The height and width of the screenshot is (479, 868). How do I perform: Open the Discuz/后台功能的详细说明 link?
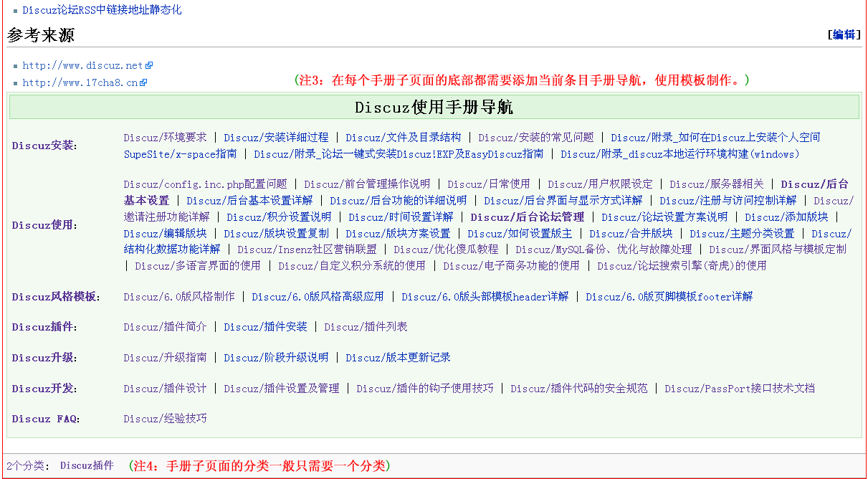click(x=399, y=200)
